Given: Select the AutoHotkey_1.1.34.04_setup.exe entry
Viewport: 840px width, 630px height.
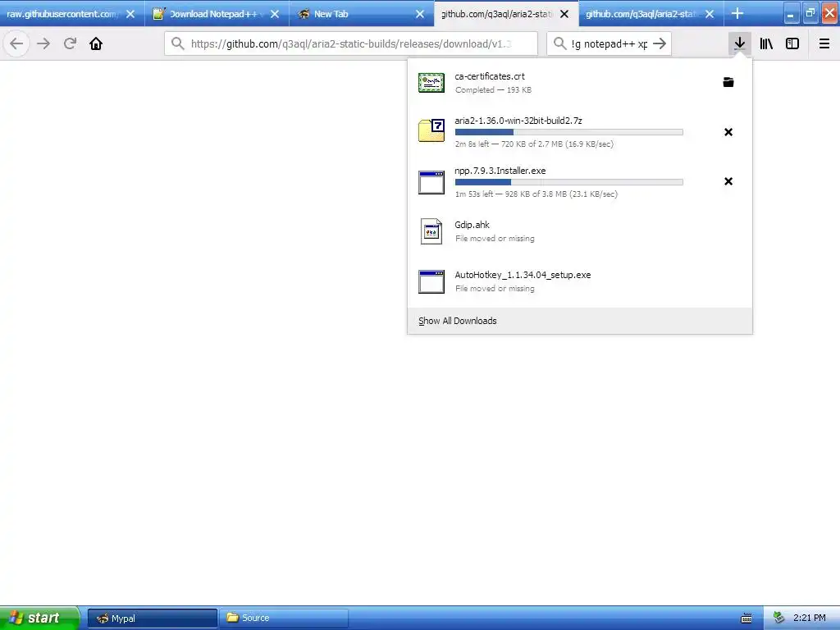Looking at the screenshot, I should pos(580,281).
